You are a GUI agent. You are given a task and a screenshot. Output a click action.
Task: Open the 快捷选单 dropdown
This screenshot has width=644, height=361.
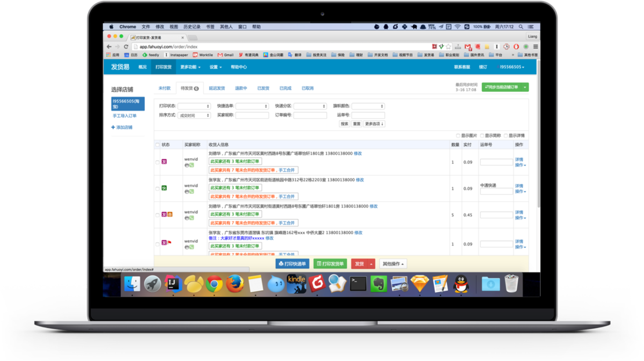[252, 106]
